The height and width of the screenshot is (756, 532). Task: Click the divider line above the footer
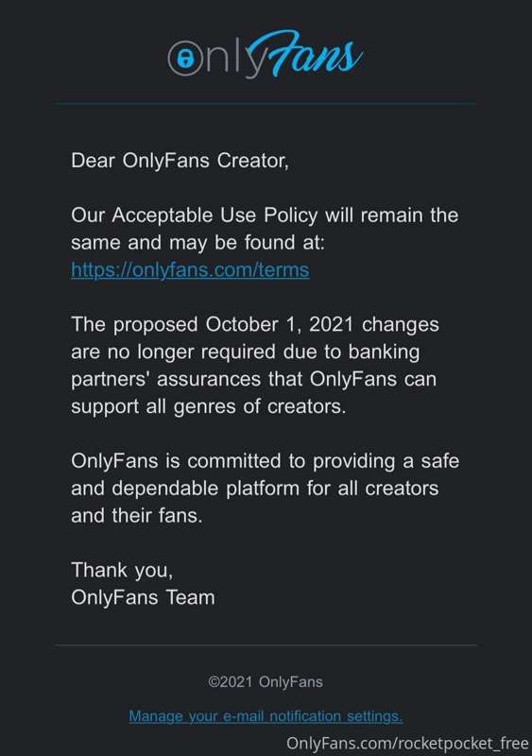tap(266, 645)
